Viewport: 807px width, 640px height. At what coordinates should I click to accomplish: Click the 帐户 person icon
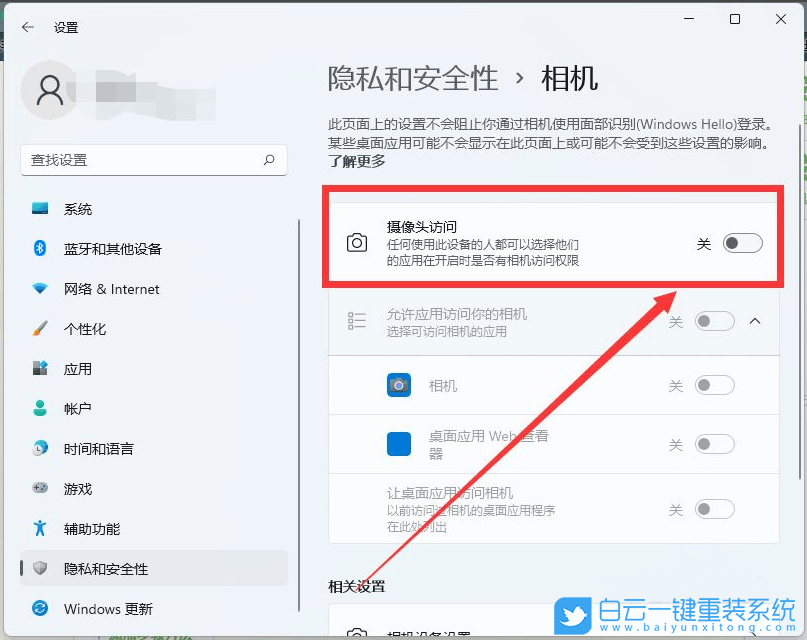tap(40, 409)
